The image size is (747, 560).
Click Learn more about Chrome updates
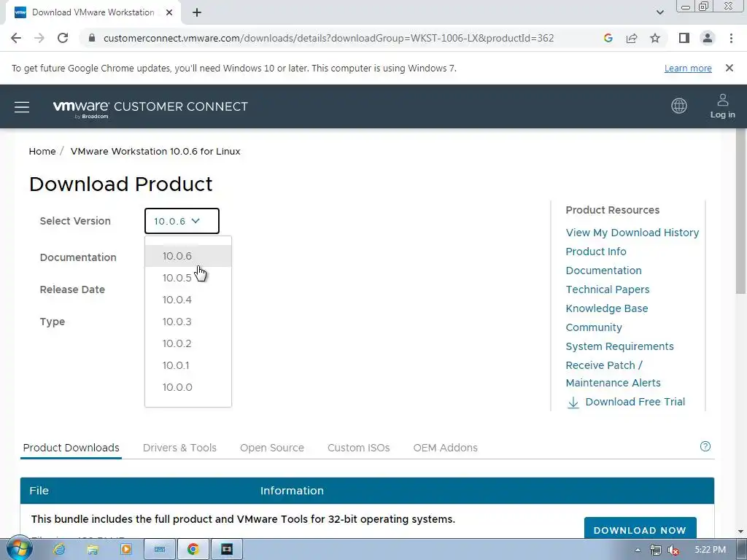click(x=688, y=68)
